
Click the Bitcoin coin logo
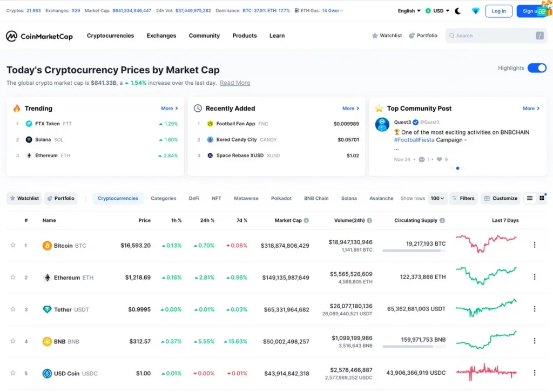(47, 246)
